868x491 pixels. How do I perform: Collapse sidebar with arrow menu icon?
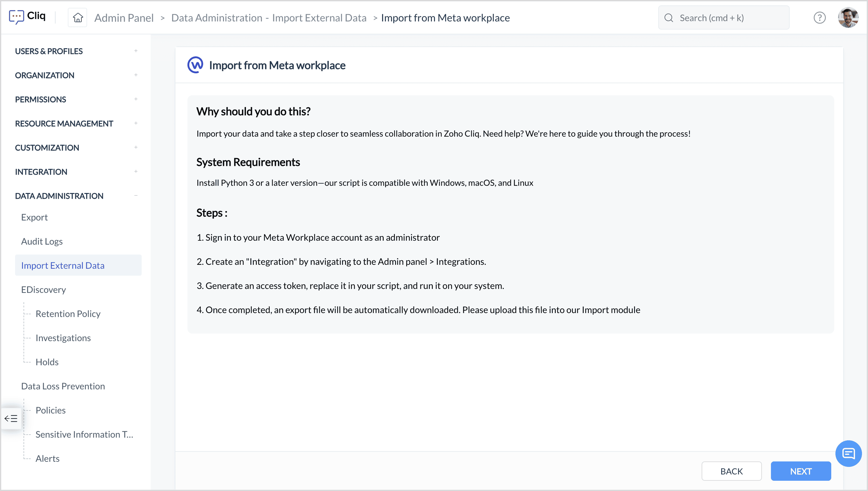click(x=11, y=419)
